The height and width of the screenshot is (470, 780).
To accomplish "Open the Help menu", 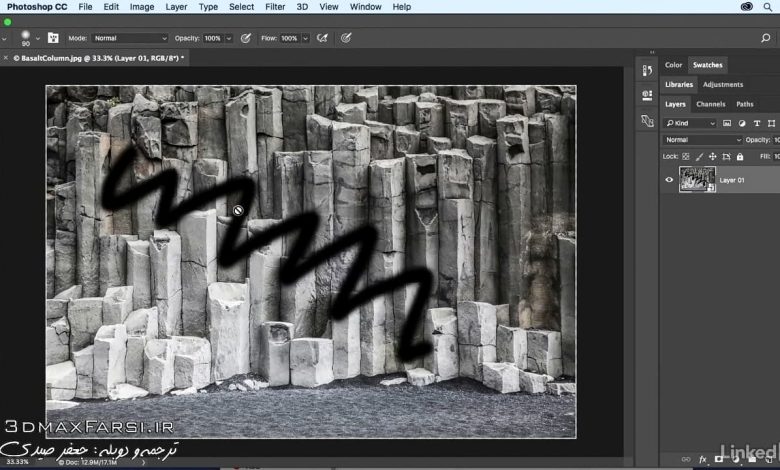I will 401,7.
